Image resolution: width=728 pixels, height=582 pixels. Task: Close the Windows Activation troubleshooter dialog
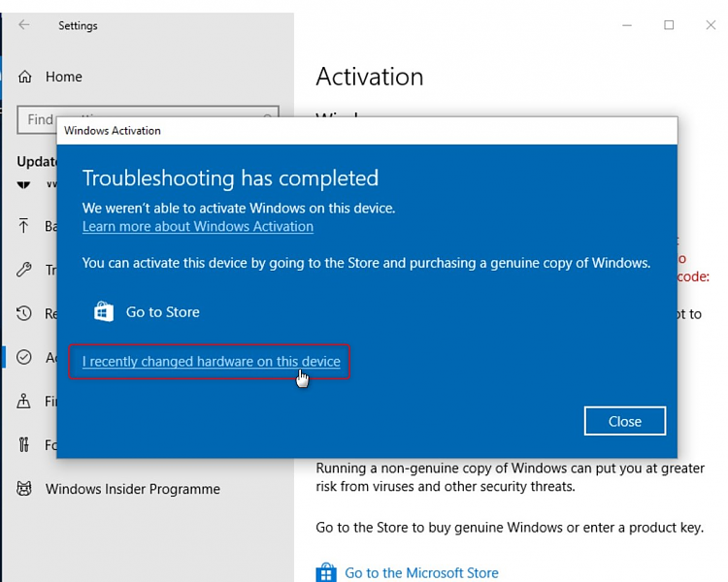click(x=625, y=421)
